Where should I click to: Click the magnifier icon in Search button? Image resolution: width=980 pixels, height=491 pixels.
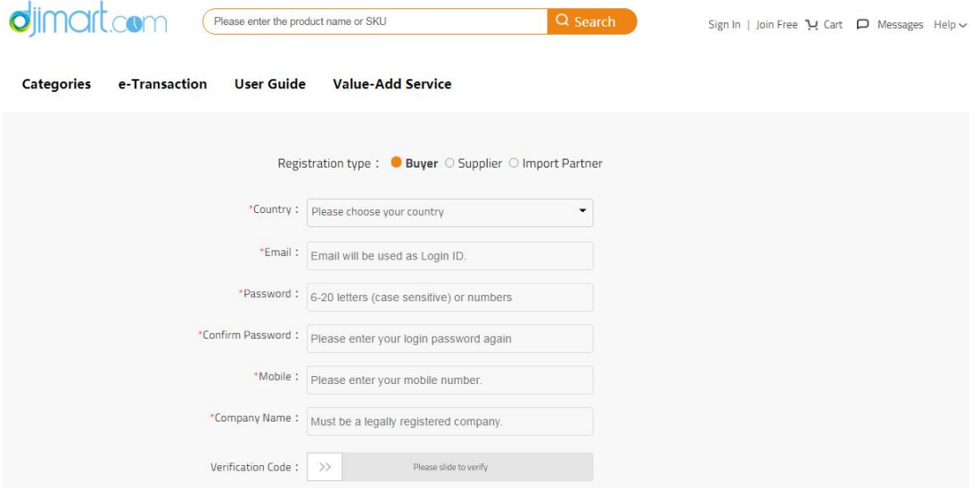click(563, 20)
